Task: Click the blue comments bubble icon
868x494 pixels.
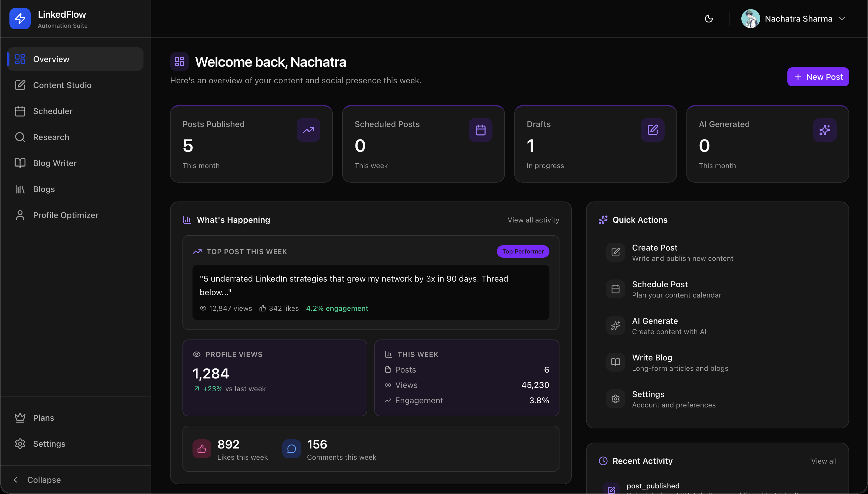Action: tap(291, 449)
